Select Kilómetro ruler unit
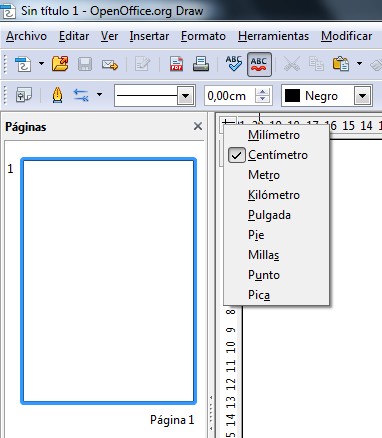The height and width of the screenshot is (438, 382). tap(277, 195)
